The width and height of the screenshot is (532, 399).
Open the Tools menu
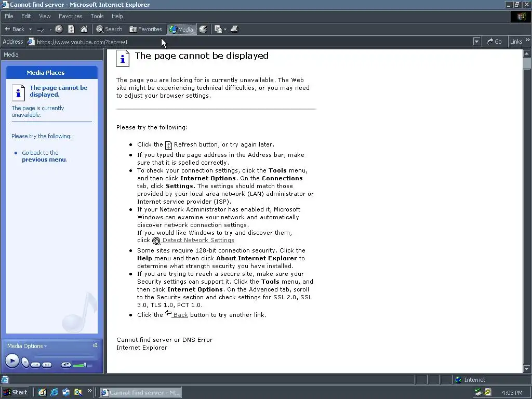97,16
